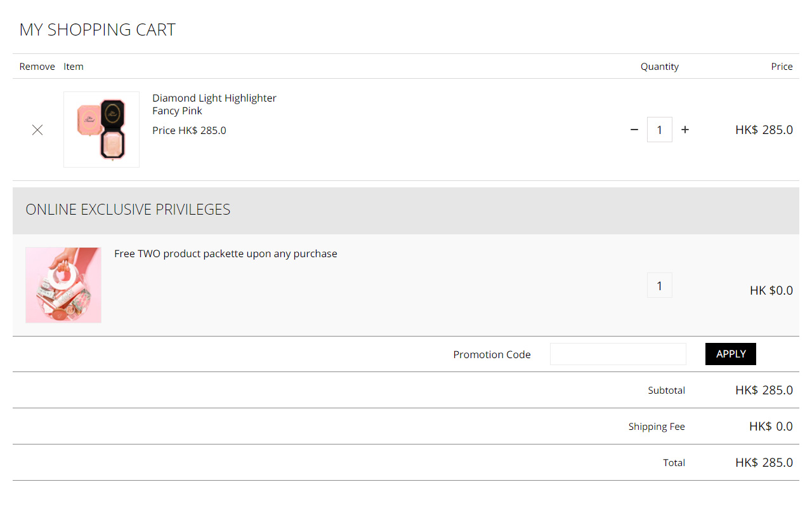The width and height of the screenshot is (812, 508).
Task: Click the My Shopping Cart heading
Action: [x=97, y=30]
